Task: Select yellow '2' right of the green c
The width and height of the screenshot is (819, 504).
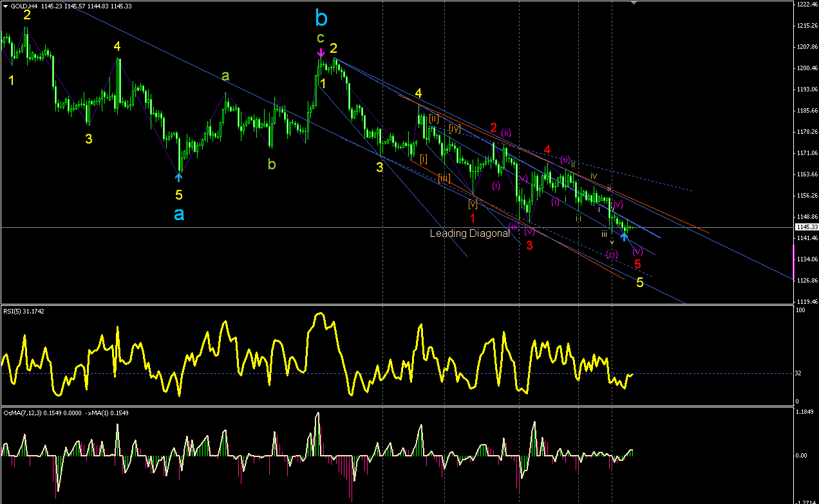Action: 334,48
